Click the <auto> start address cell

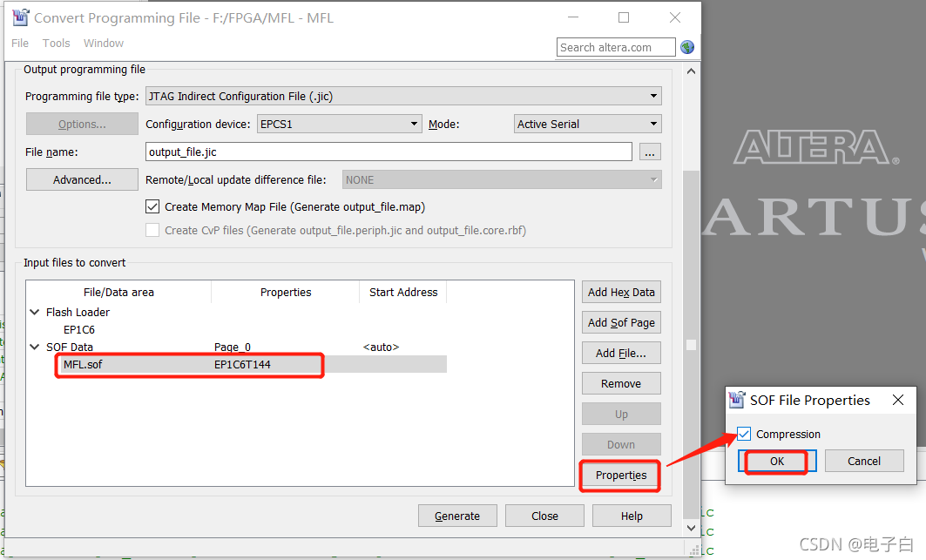pos(381,347)
